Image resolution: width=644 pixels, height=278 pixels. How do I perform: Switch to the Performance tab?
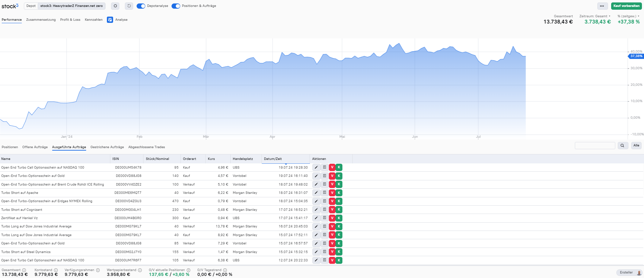[x=12, y=20]
